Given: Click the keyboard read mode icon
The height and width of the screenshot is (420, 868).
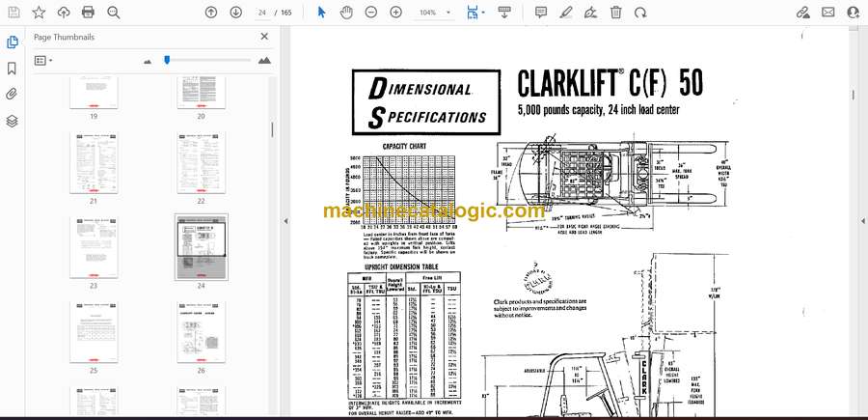Looking at the screenshot, I should pyautogui.click(x=504, y=13).
